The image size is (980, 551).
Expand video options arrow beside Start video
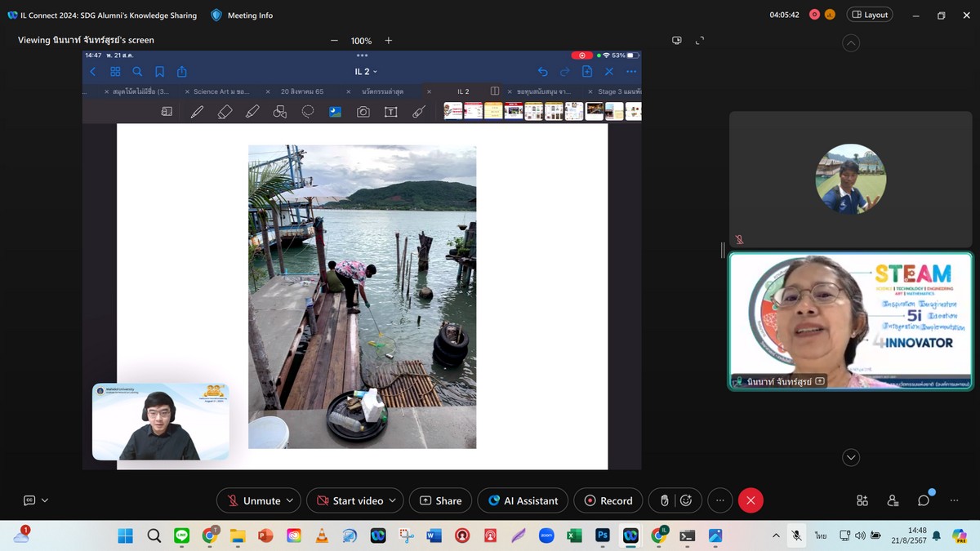[x=393, y=500]
